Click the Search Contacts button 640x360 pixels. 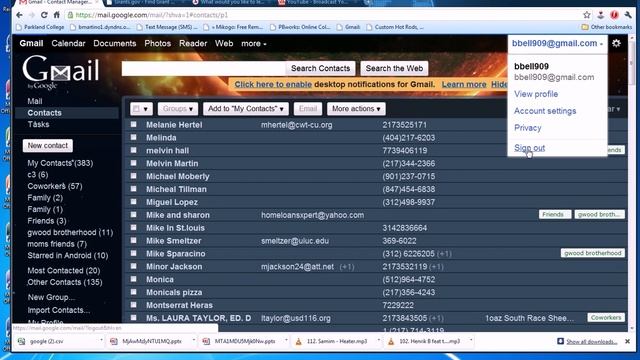pos(320,68)
